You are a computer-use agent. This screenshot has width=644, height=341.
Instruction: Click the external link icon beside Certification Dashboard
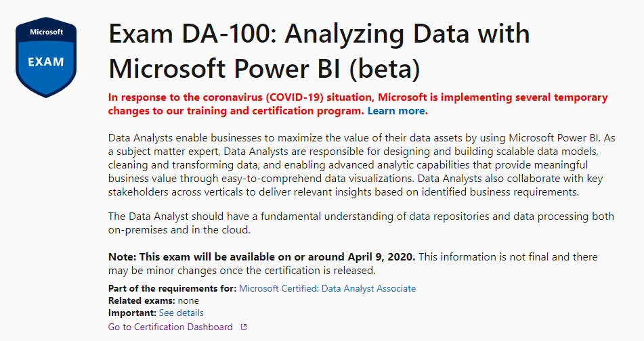244,327
